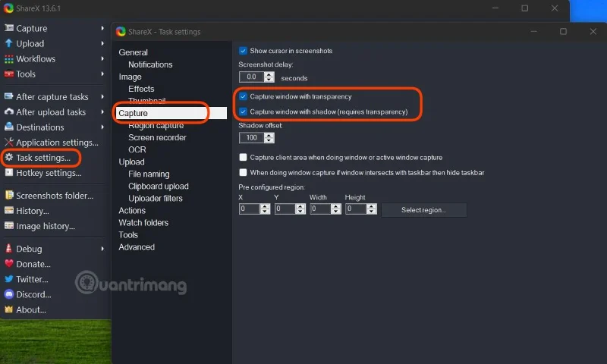Viewport: 607px width, 364px height.
Task: Click the About crown icon
Action: 8,309
